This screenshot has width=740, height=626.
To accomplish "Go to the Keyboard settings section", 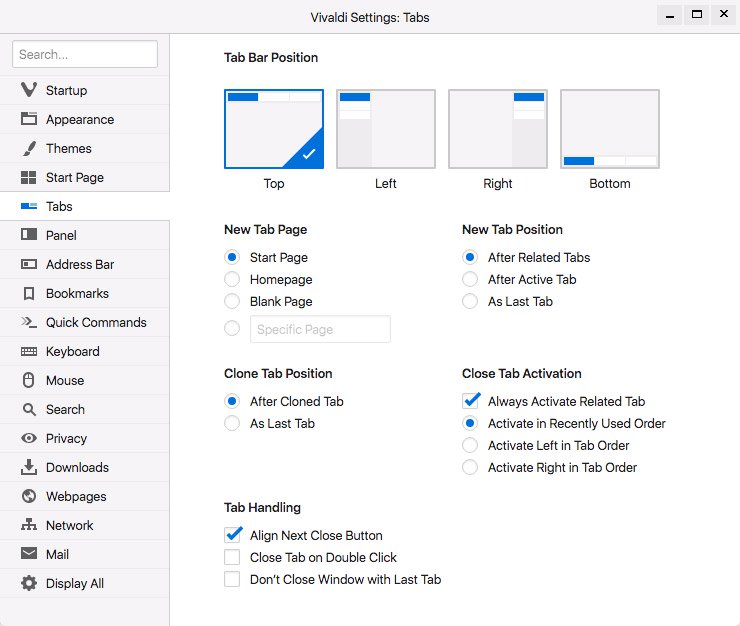I will click(x=84, y=351).
